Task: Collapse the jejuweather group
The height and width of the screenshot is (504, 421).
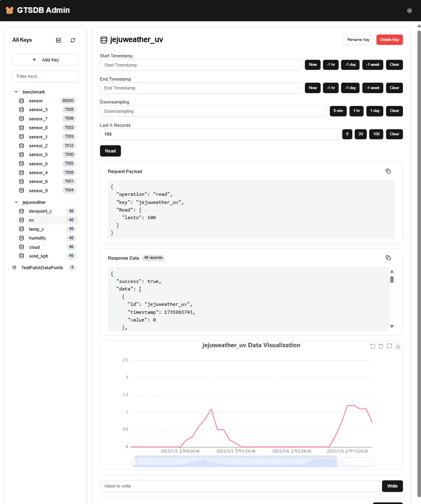Action: point(16,202)
